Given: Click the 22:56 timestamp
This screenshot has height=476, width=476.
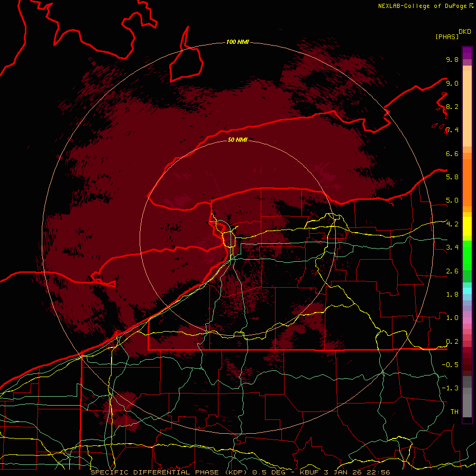Looking at the screenshot, I should pos(379,472).
